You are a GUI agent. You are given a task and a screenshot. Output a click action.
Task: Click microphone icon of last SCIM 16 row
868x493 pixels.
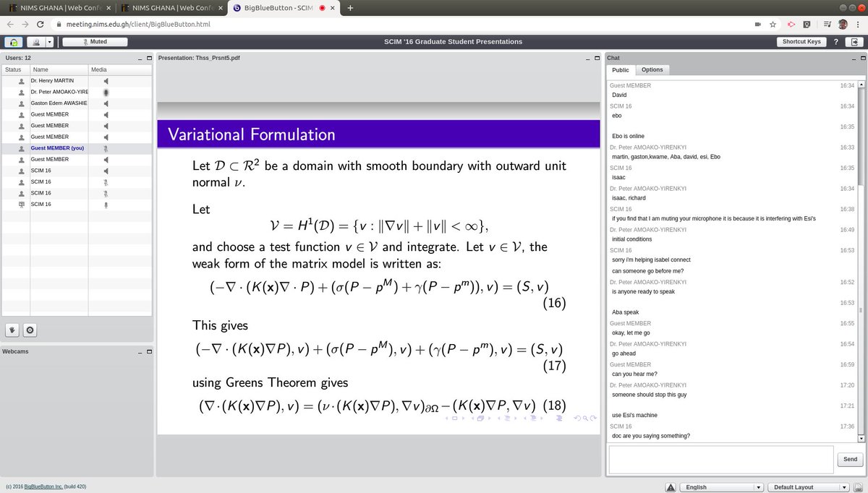[106, 204]
